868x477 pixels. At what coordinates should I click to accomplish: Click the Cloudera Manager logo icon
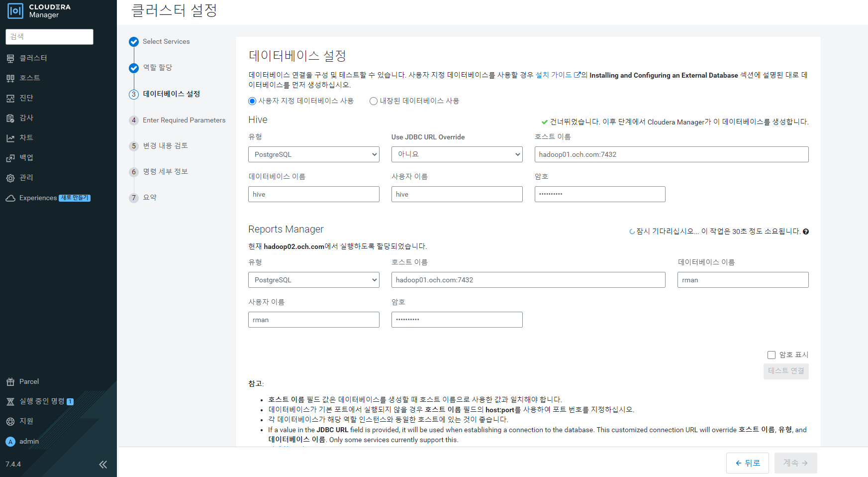click(15, 11)
